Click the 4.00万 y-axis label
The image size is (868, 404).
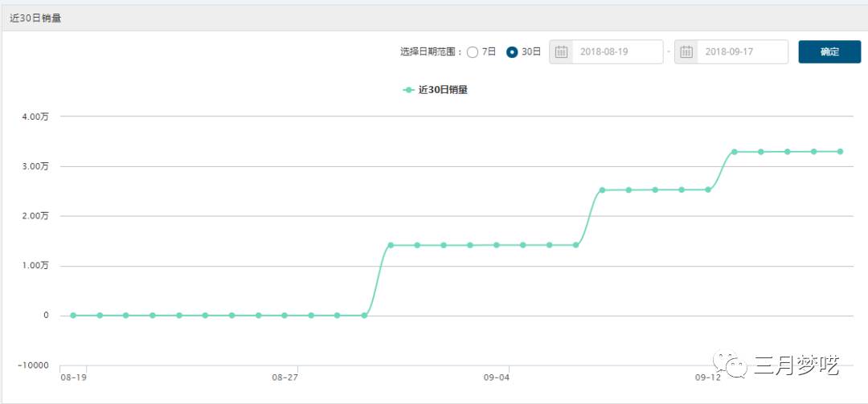pyautogui.click(x=37, y=116)
